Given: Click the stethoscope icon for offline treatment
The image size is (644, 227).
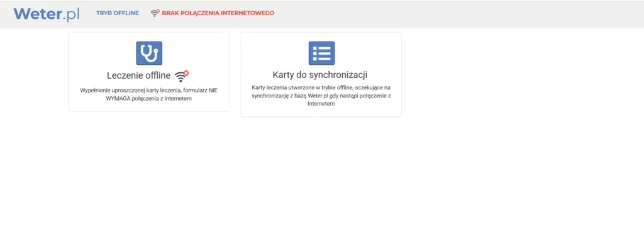Looking at the screenshot, I should click(x=149, y=53).
